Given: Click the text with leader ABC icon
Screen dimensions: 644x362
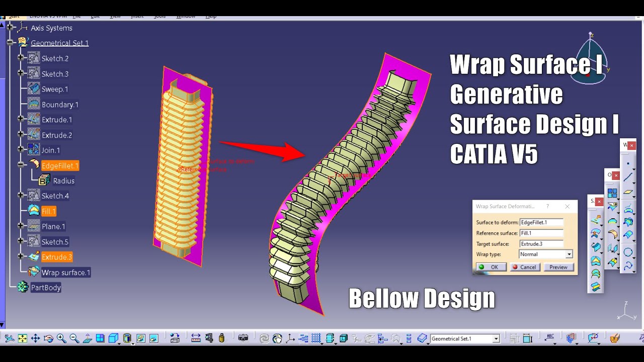Looking at the screenshot, I should 550,338.
